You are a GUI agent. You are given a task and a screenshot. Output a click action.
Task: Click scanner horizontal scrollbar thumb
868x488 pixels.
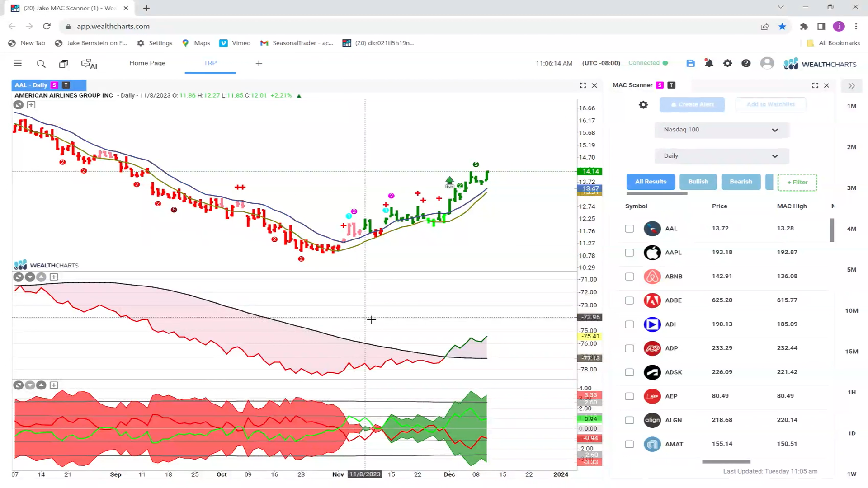726,462
